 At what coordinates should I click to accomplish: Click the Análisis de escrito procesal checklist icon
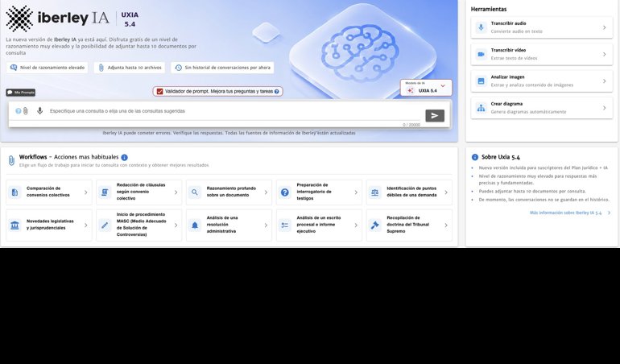click(x=285, y=225)
